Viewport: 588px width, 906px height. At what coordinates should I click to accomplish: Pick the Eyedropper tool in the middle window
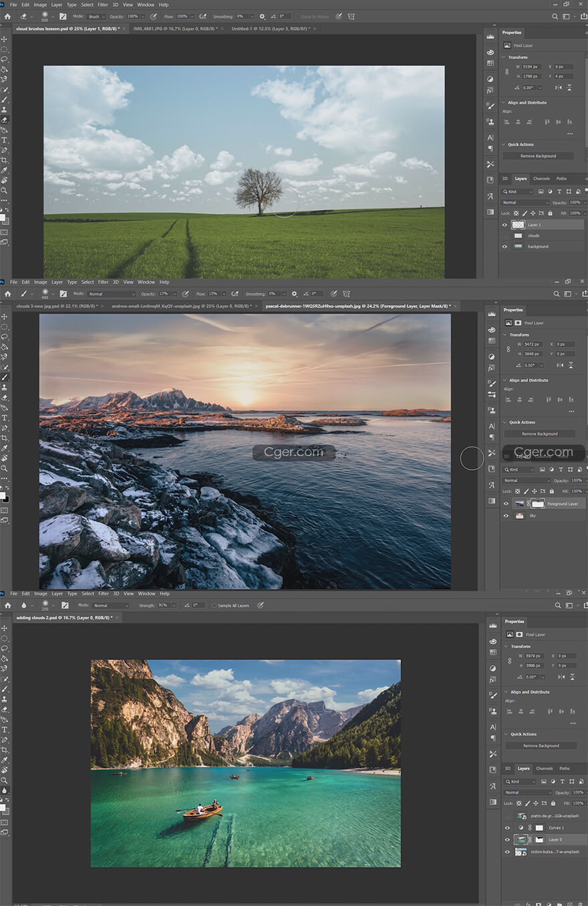(5, 448)
